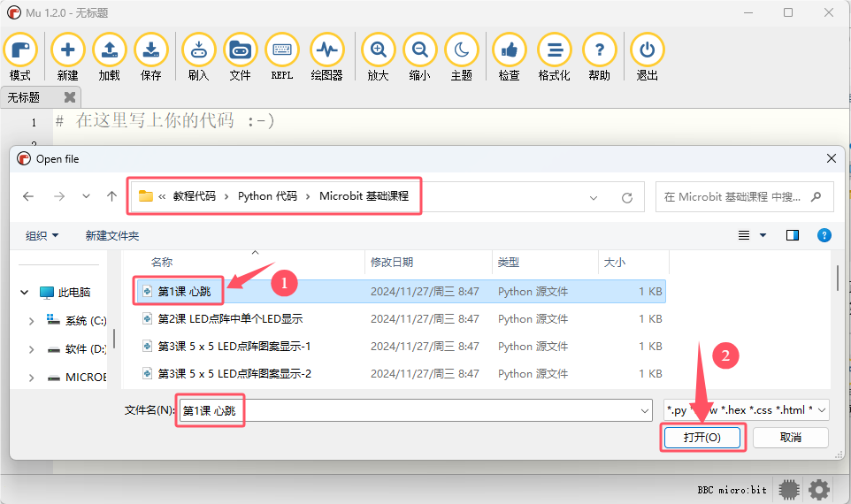Go up one folder level

(111, 196)
